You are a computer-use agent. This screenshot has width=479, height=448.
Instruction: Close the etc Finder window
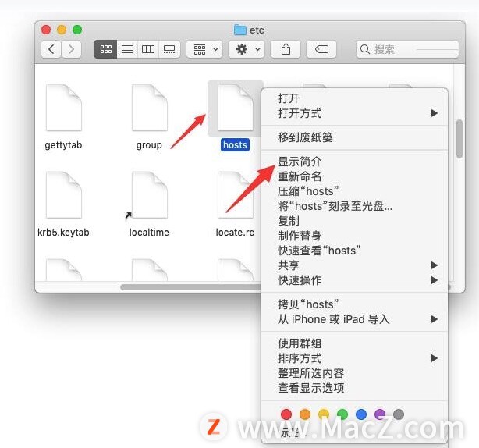click(46, 30)
